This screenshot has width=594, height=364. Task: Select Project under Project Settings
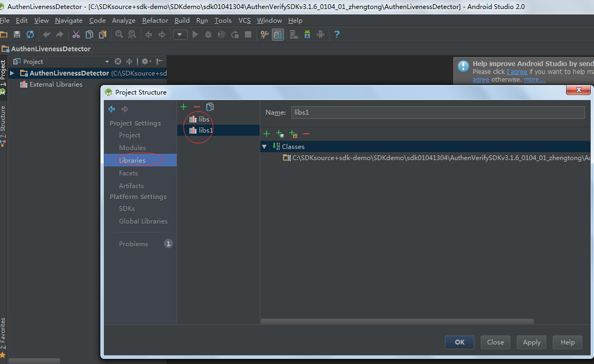pyautogui.click(x=130, y=135)
